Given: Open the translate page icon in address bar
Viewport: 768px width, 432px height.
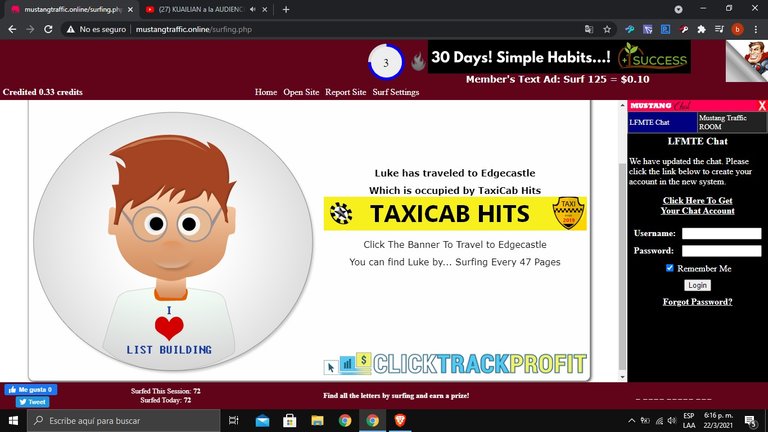Looking at the screenshot, I should (x=589, y=29).
